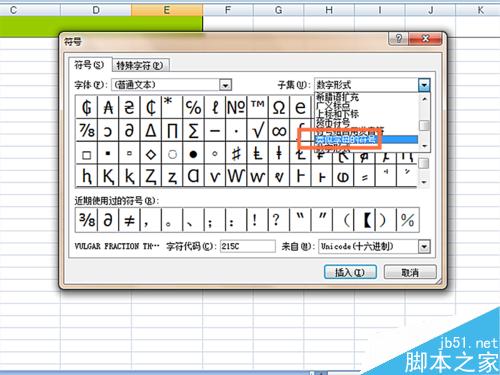
Task: Pick the music sharp ♯ symbol
Action: click(236, 154)
